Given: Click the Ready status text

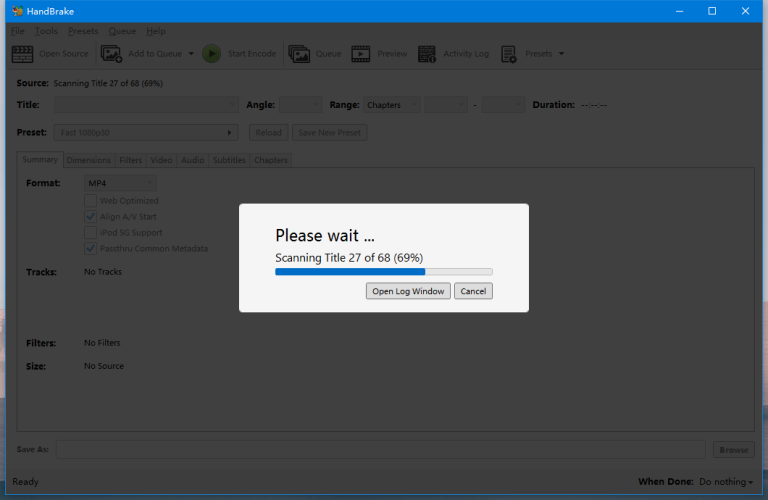Looking at the screenshot, I should (25, 482).
